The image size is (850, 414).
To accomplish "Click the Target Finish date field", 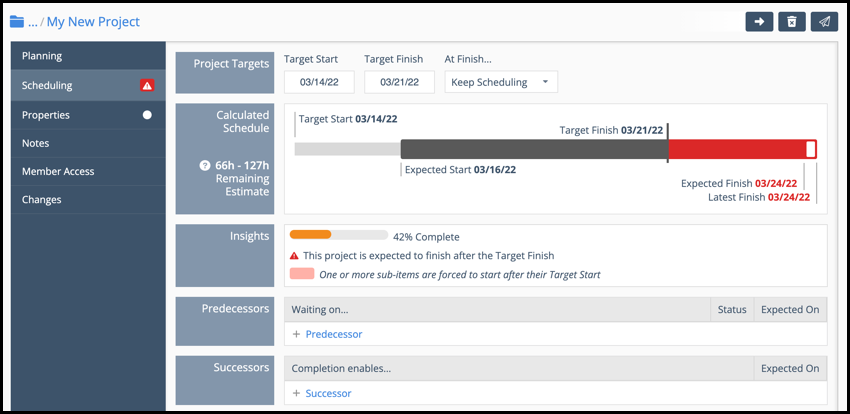I will (x=399, y=82).
